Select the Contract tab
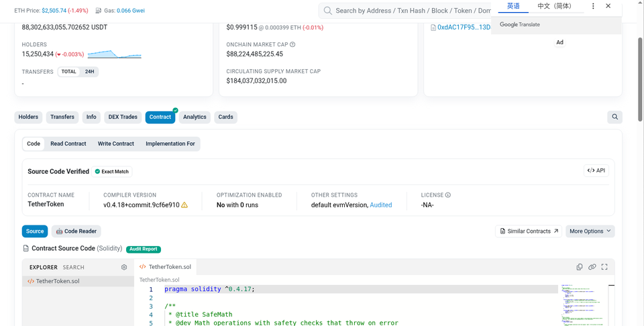 click(x=160, y=117)
